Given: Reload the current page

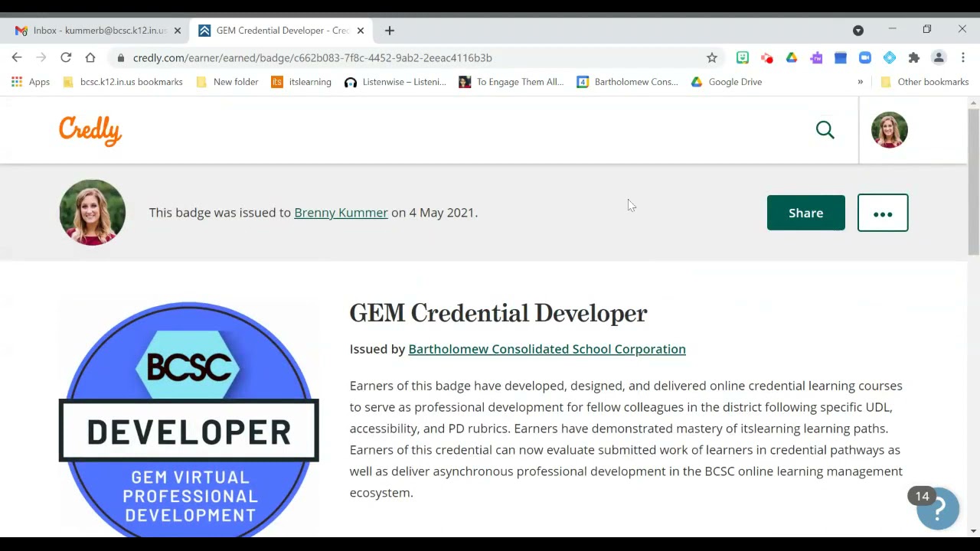Looking at the screenshot, I should pos(66,57).
